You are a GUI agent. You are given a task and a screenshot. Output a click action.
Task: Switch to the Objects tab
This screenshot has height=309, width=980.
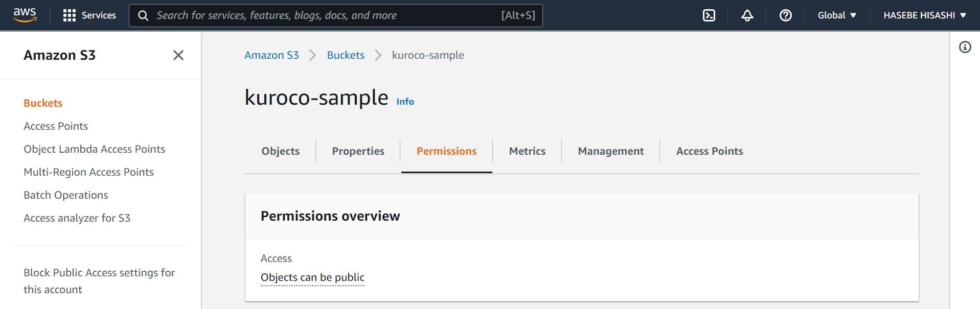coord(281,151)
